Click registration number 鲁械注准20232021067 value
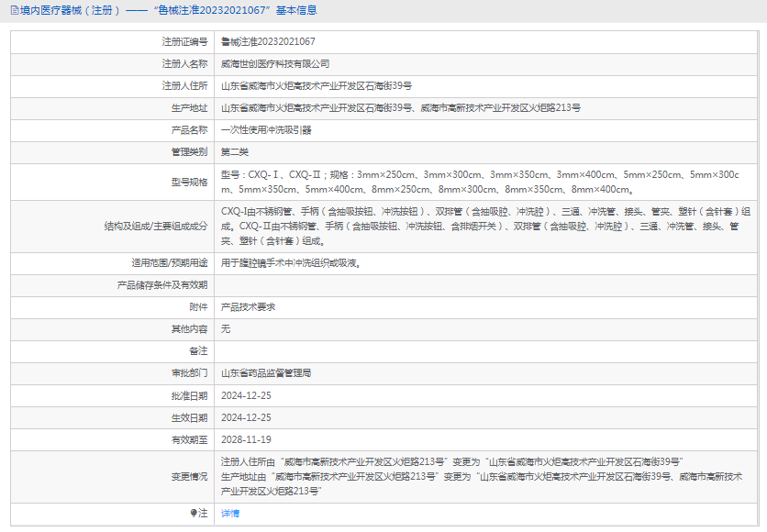 [x=268, y=41]
